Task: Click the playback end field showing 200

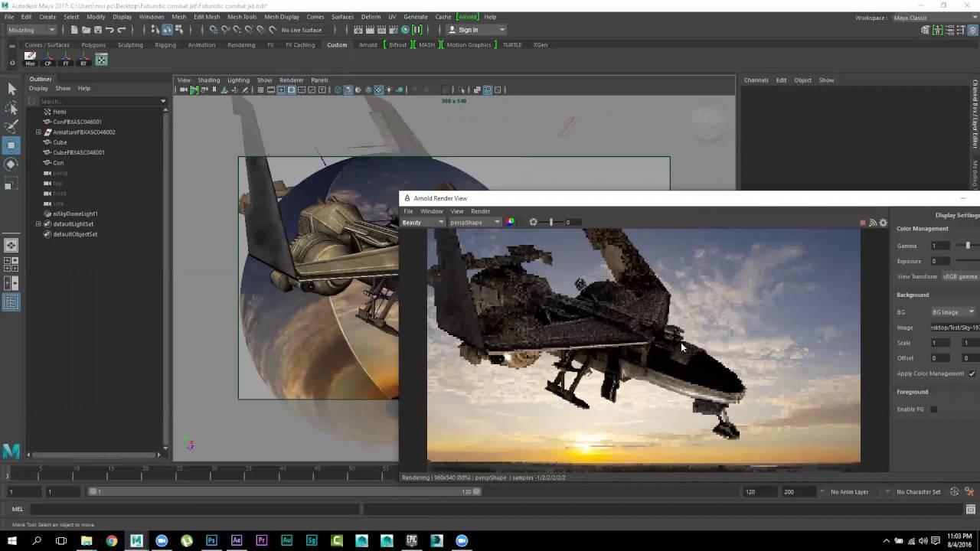Action: pyautogui.click(x=798, y=491)
